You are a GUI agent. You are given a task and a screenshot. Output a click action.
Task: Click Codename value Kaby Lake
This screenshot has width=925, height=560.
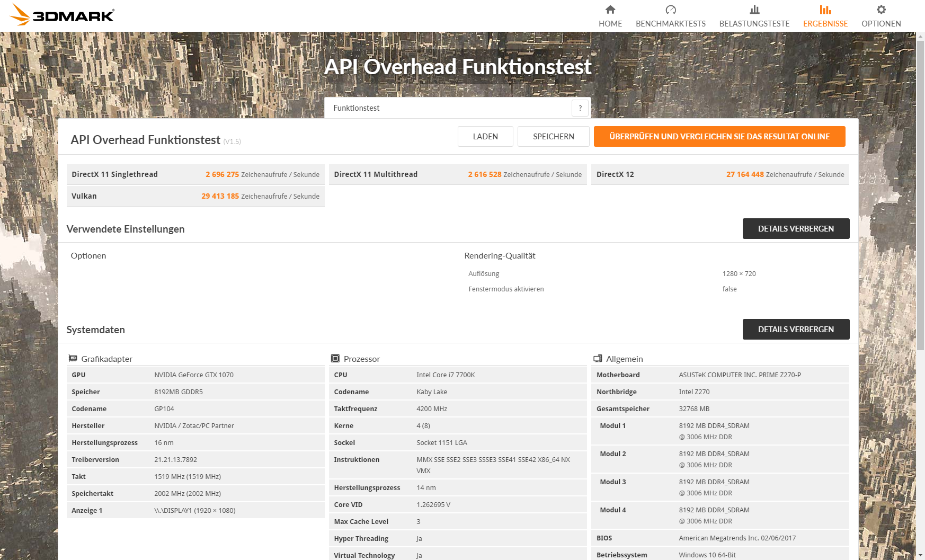pyautogui.click(x=432, y=392)
